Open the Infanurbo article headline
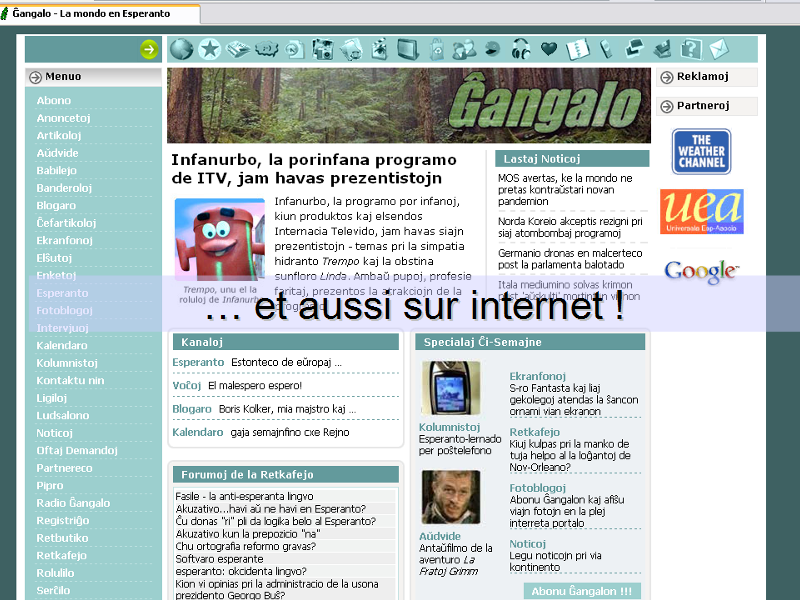The height and width of the screenshot is (600, 800). (x=314, y=169)
